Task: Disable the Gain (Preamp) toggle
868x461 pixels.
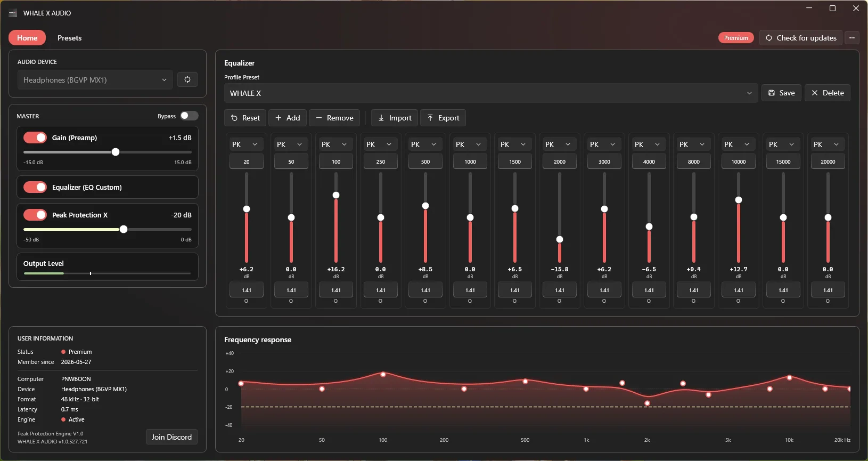Action: (35, 138)
